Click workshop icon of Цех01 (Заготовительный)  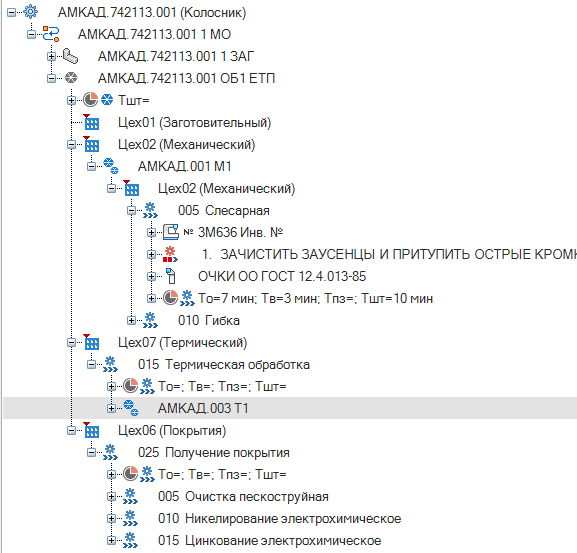tap(91, 122)
